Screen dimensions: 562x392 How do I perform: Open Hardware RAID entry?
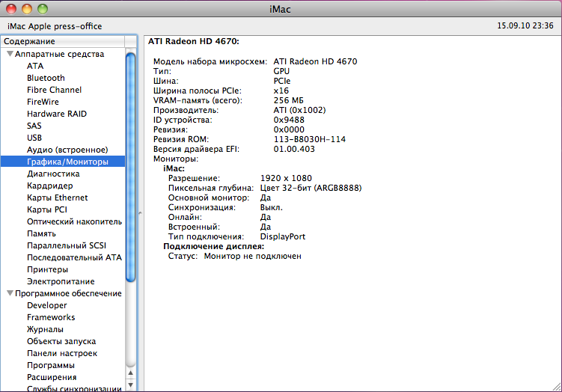tap(57, 114)
